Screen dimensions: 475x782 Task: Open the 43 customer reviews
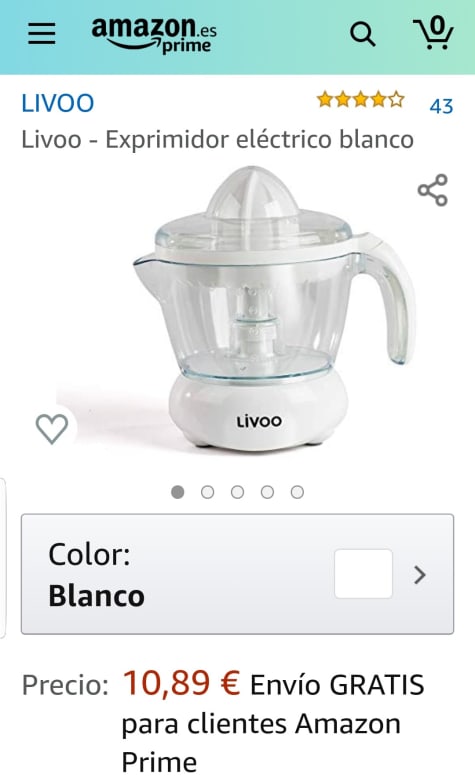[441, 106]
